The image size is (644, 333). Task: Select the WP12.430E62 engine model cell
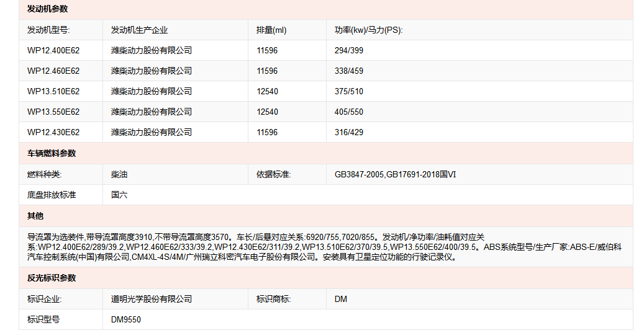click(53, 132)
